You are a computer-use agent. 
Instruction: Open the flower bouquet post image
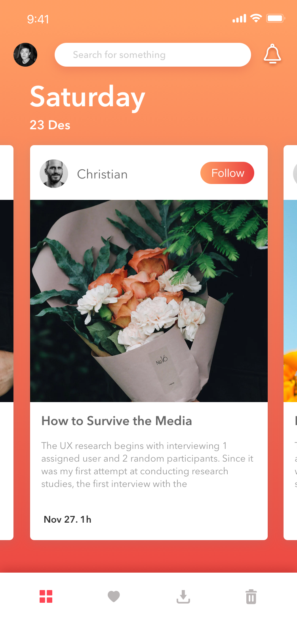[149, 301]
